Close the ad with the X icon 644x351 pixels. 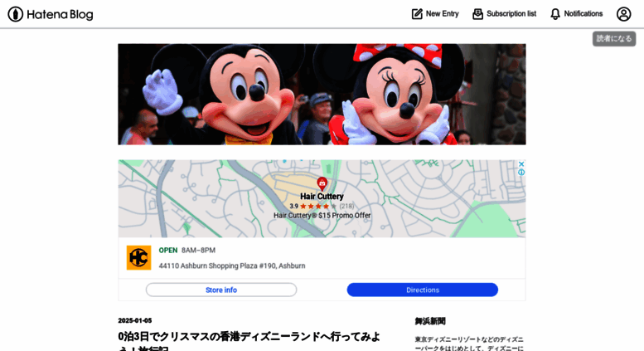point(521,164)
